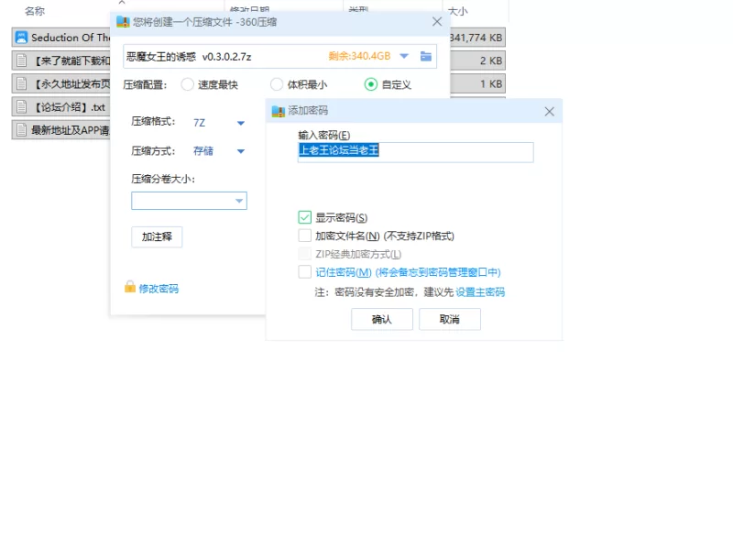The height and width of the screenshot is (560, 733).
Task: Close the 添加密码 dialog
Action: [549, 111]
